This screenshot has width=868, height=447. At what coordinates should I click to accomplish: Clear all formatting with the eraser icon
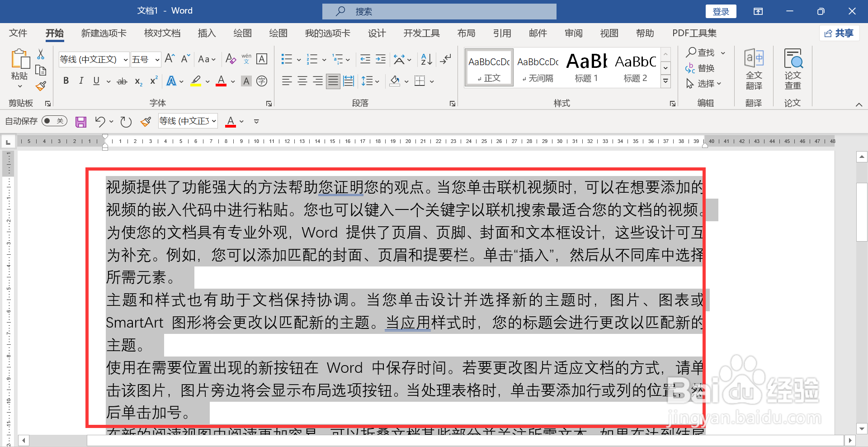pos(231,59)
